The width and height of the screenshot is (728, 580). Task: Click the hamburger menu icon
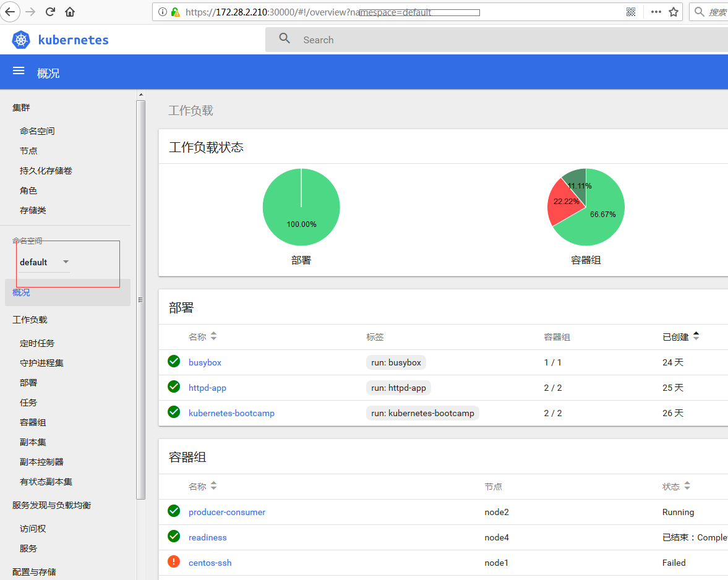point(19,71)
